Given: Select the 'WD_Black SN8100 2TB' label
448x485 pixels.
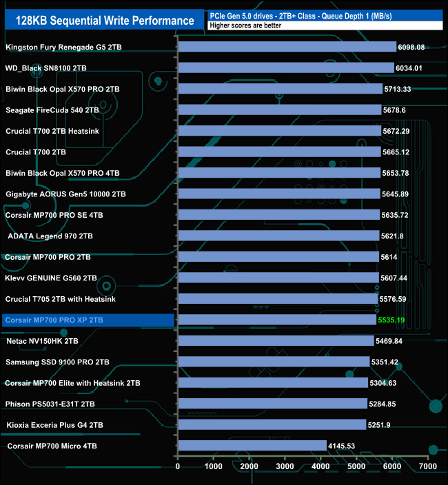Looking at the screenshot, I should click(x=45, y=68).
